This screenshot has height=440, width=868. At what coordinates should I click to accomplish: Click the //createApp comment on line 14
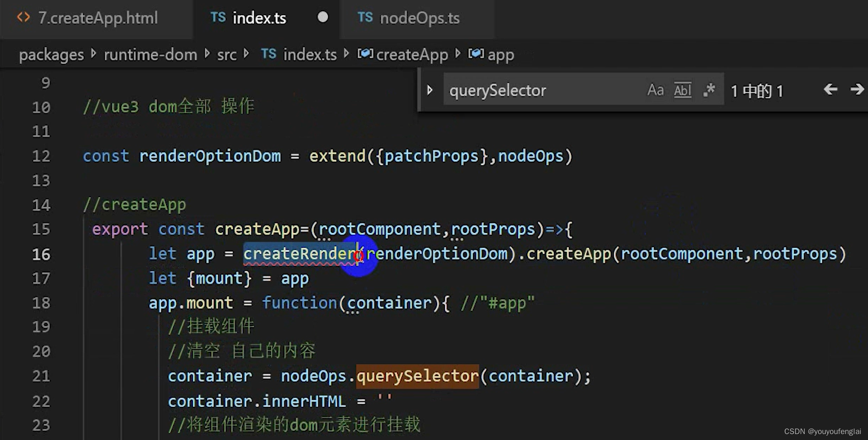[134, 205]
